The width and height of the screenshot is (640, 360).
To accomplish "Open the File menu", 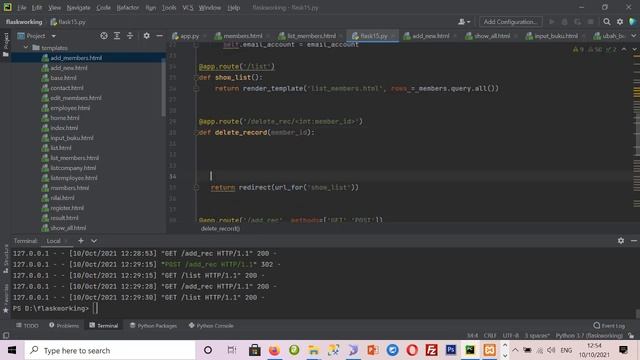I will click(x=22, y=8).
